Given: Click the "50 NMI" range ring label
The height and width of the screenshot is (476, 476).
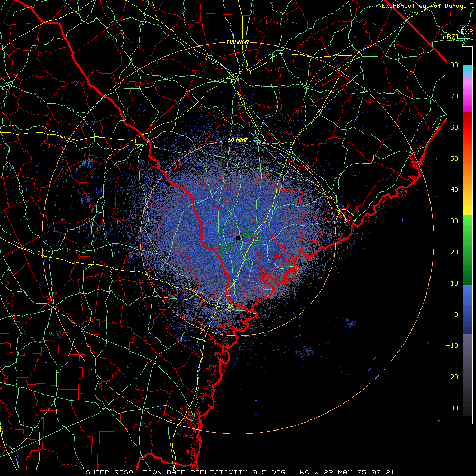Looking at the screenshot, I should point(237,140).
